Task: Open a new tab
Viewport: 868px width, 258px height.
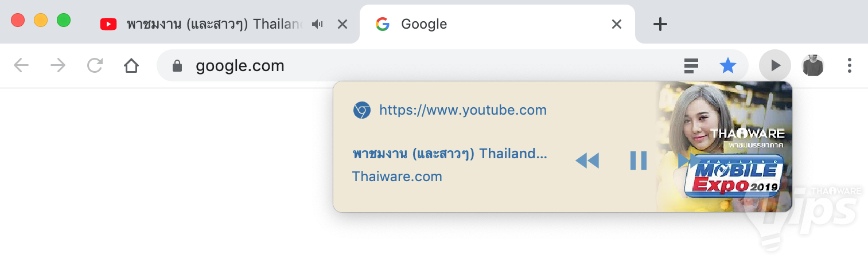Action: coord(660,24)
